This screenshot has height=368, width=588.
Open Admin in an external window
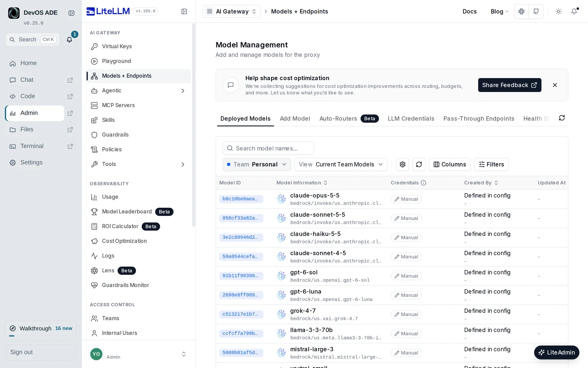70,113
